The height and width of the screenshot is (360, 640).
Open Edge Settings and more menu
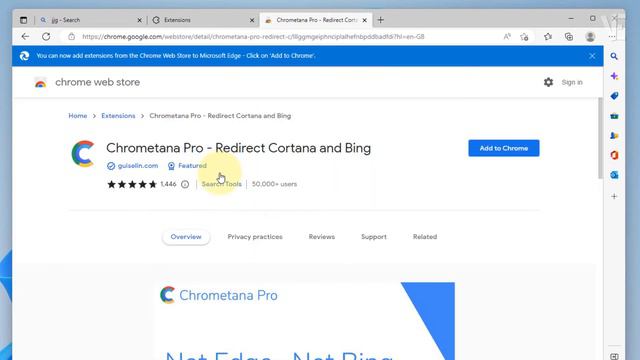pos(611,36)
